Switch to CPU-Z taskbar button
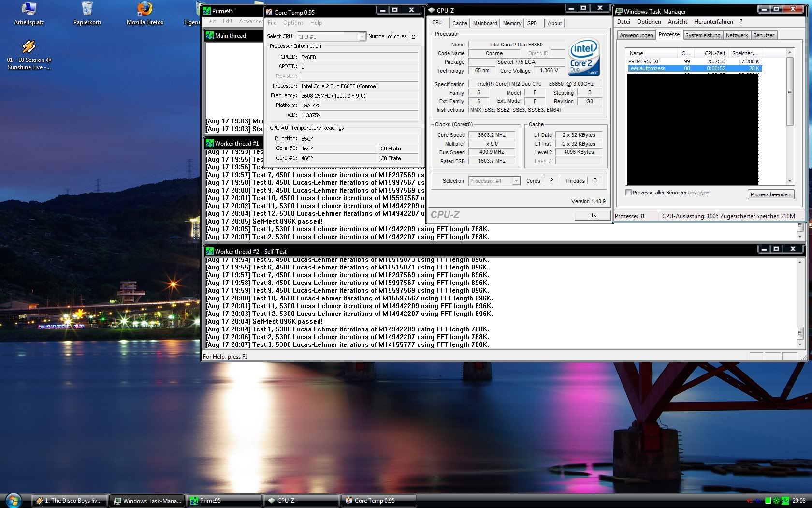 pyautogui.click(x=302, y=501)
